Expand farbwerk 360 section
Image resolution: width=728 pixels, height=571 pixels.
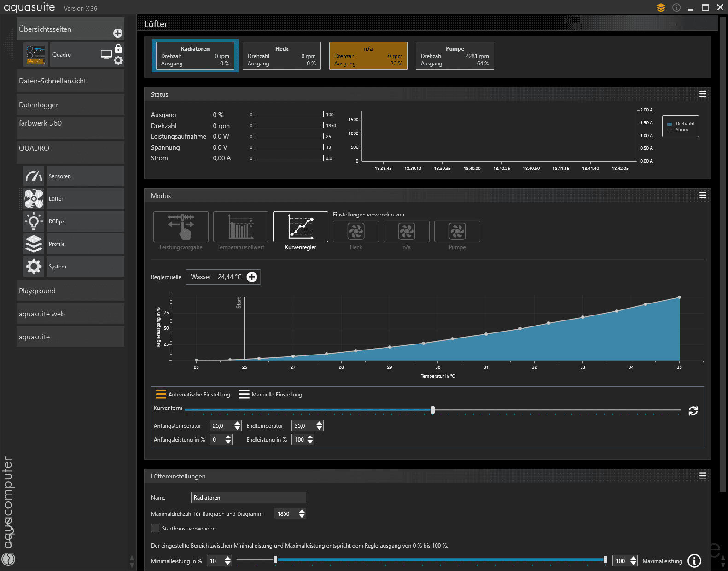(x=70, y=128)
